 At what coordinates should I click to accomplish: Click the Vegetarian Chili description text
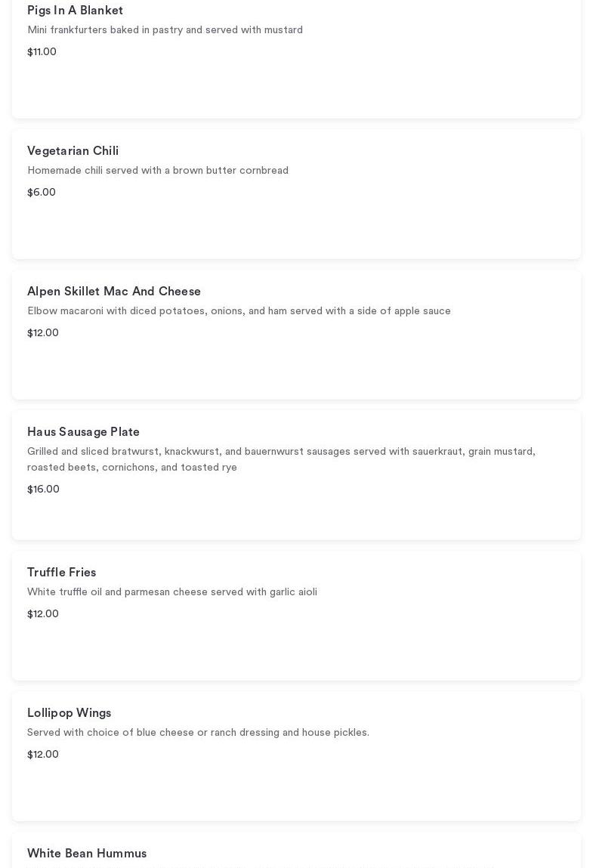click(x=158, y=171)
